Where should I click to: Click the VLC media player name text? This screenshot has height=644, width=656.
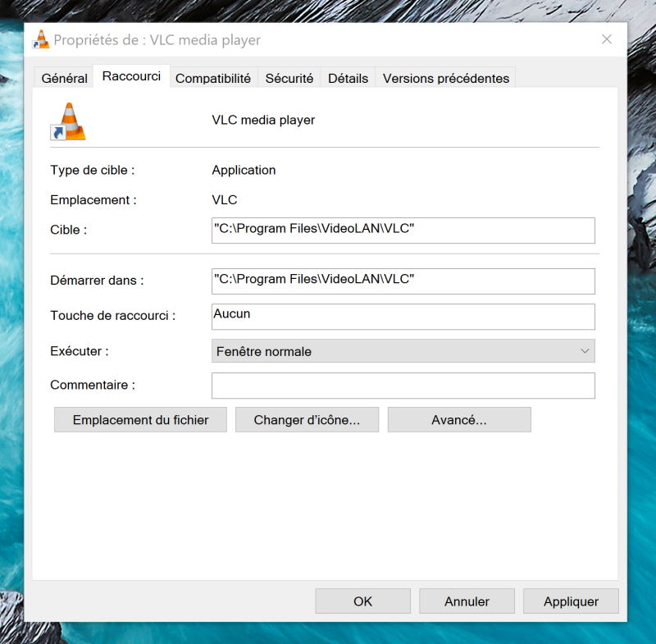coord(263,120)
